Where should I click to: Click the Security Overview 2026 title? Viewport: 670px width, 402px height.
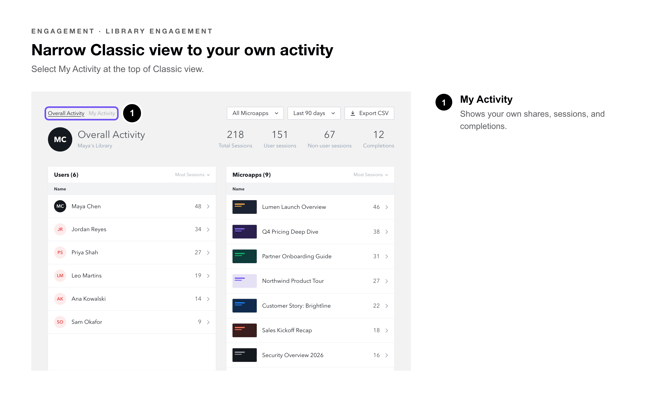[x=293, y=355]
